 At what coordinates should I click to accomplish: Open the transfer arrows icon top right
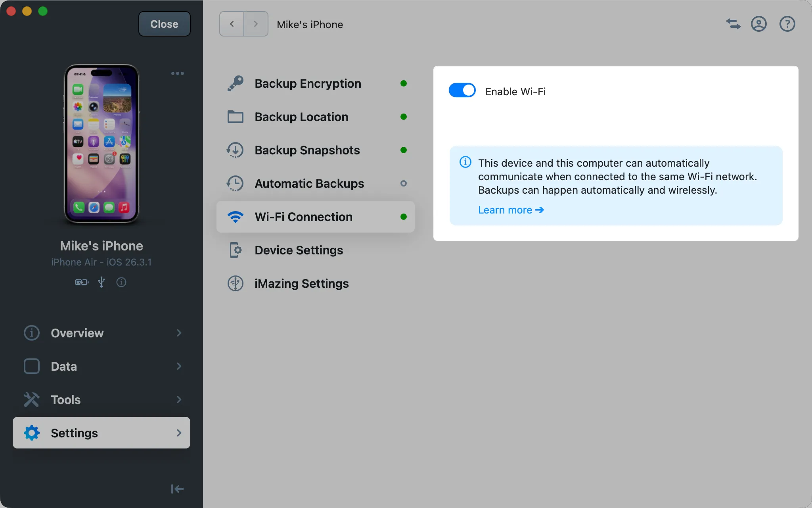click(x=733, y=24)
